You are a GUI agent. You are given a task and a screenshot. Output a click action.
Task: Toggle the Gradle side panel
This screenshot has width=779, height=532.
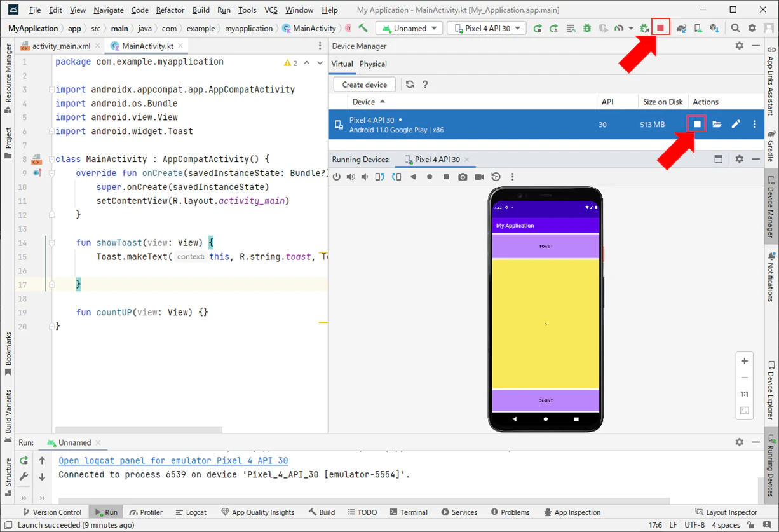point(771,147)
